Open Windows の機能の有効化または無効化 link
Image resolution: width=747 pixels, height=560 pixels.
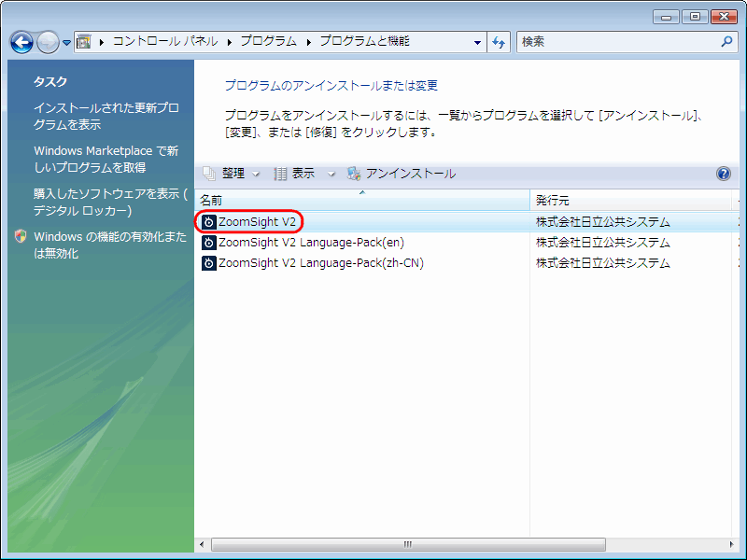pos(109,245)
